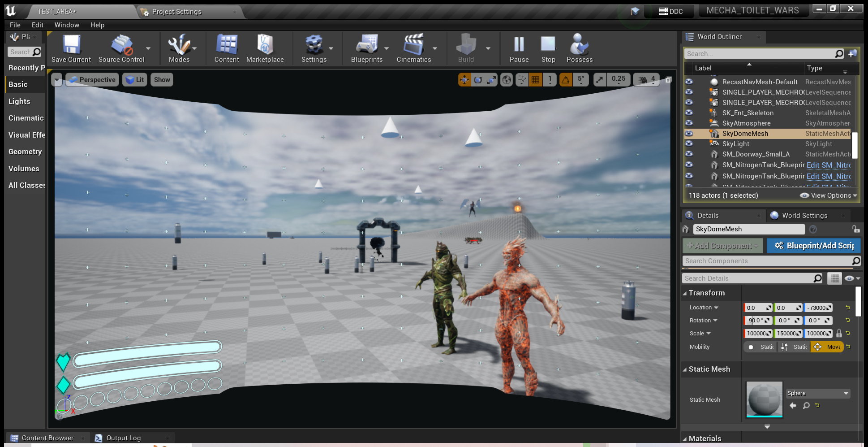Open the 0.25 scale snap dropdown
Screen dimensions: 868x447
coord(619,80)
